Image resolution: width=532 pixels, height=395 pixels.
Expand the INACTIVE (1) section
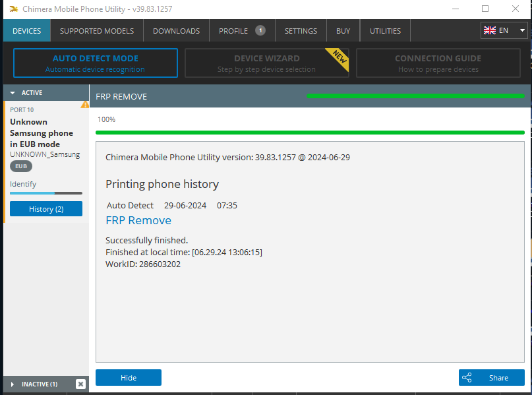tap(13, 384)
